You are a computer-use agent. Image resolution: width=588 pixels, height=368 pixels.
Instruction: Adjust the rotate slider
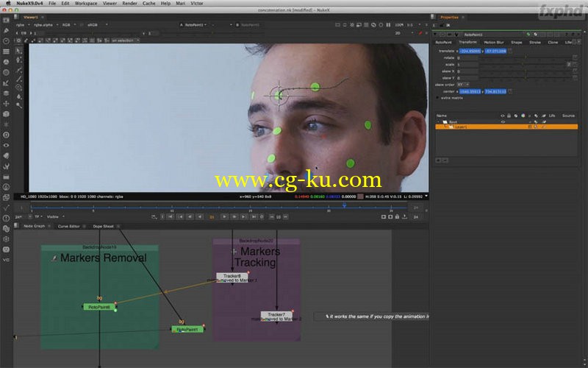[526, 58]
